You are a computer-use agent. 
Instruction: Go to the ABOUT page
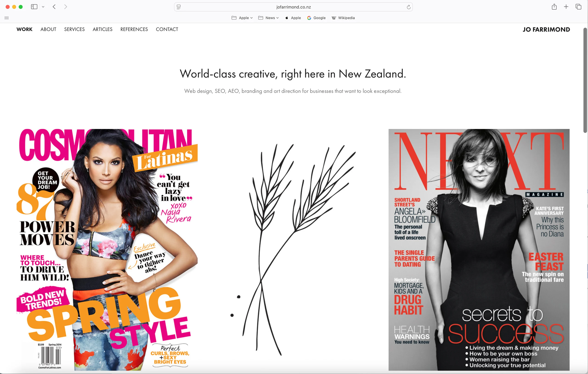pos(48,29)
